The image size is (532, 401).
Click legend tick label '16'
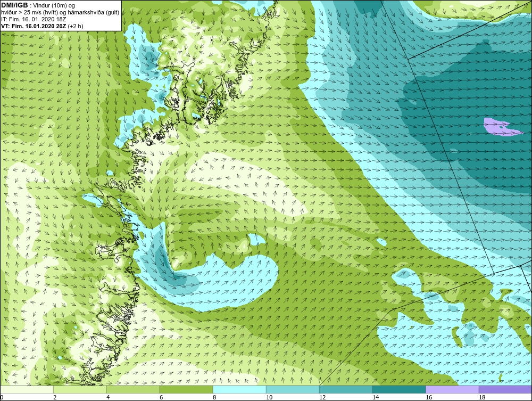(429, 397)
